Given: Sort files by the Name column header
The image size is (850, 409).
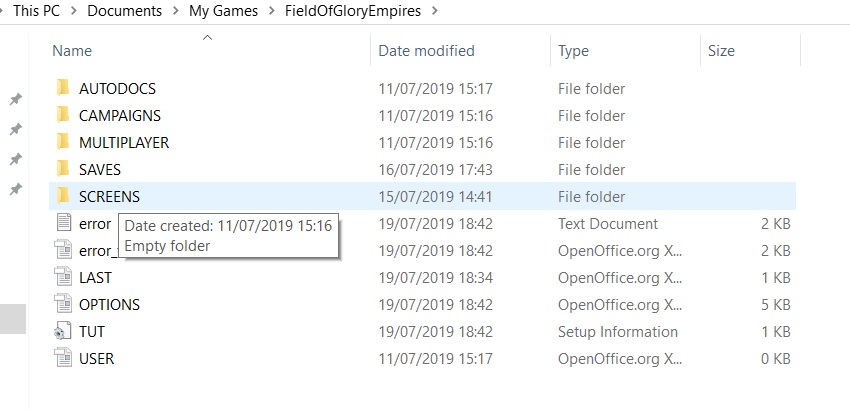Looking at the screenshot, I should (x=72, y=50).
